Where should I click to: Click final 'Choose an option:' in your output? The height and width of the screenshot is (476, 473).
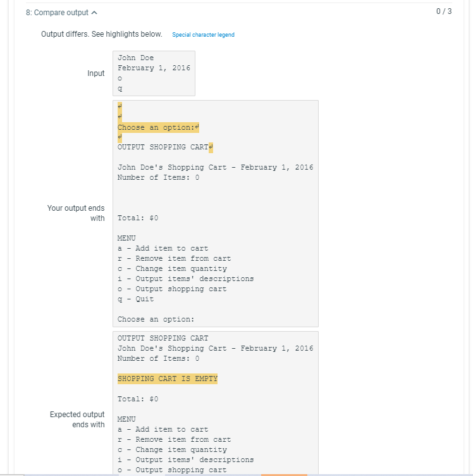[156, 320]
